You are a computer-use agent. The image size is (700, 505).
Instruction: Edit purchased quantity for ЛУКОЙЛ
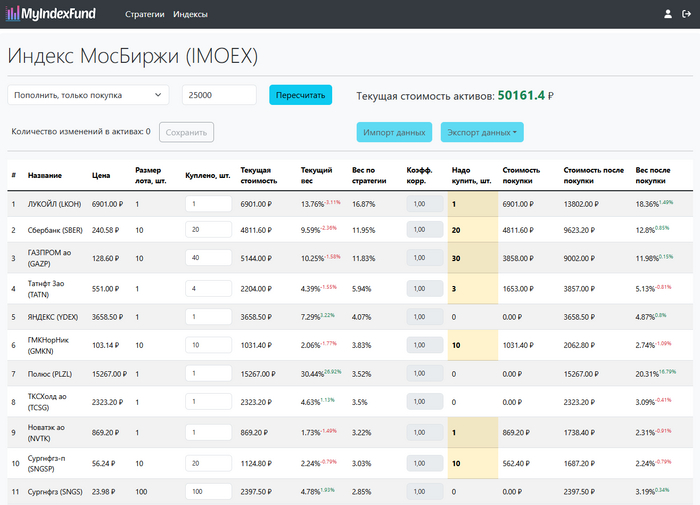pyautogui.click(x=208, y=204)
